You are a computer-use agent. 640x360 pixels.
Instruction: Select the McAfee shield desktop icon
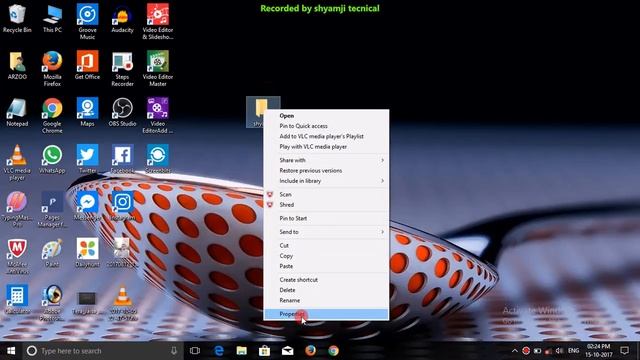(17, 256)
